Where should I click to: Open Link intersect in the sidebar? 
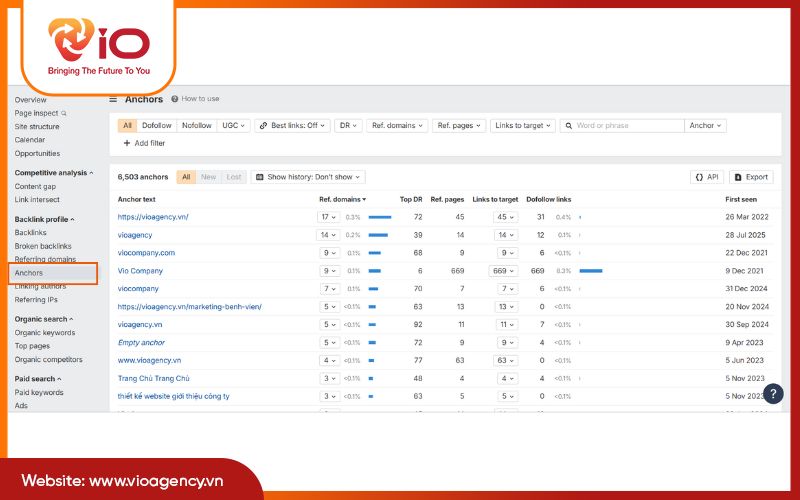tap(37, 200)
